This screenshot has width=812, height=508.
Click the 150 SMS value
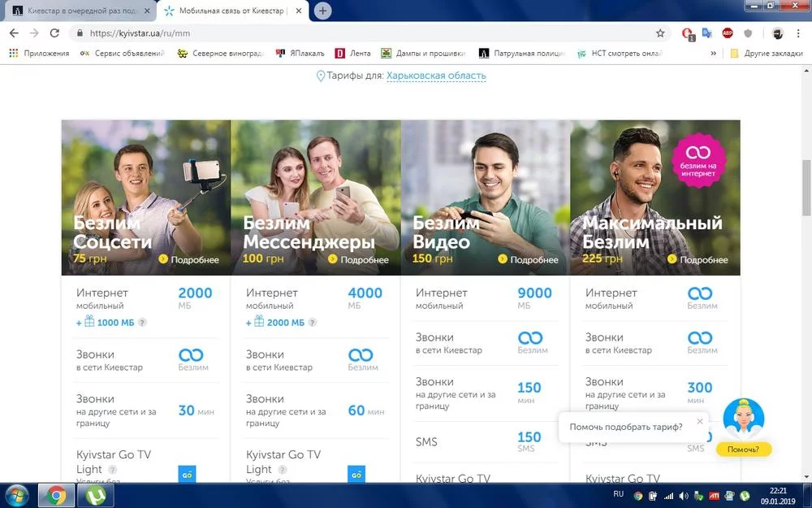pos(529,441)
